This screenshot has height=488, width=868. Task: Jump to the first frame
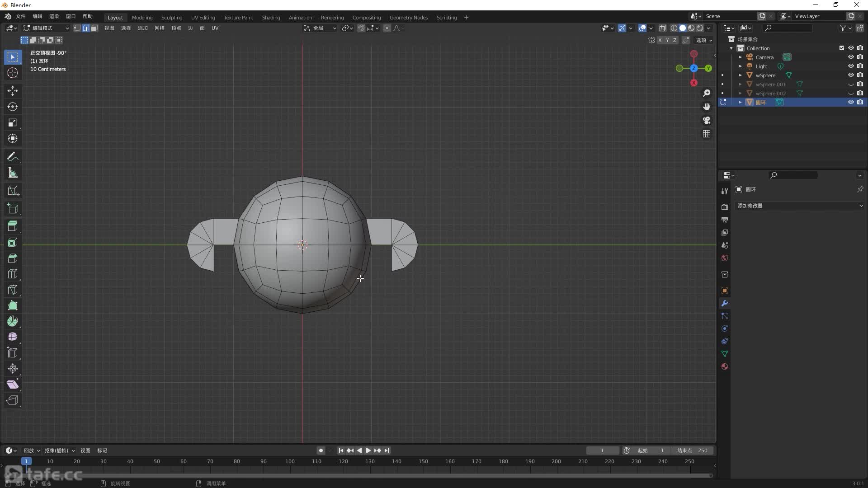[x=341, y=450]
